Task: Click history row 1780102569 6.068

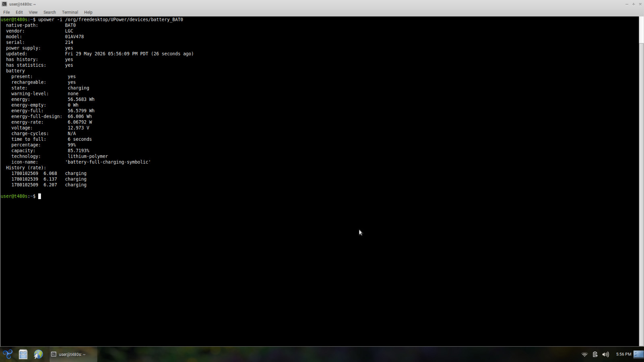Action: 49,173
